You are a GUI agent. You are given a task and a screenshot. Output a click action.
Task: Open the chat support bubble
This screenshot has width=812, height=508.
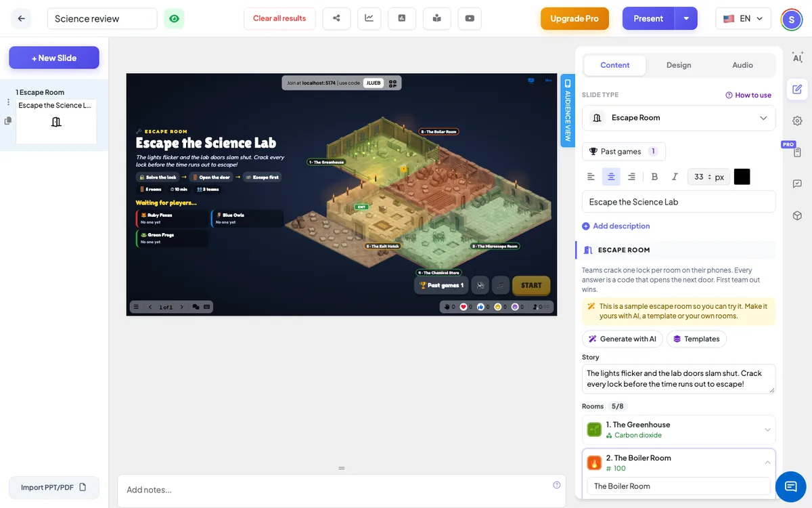(790, 486)
